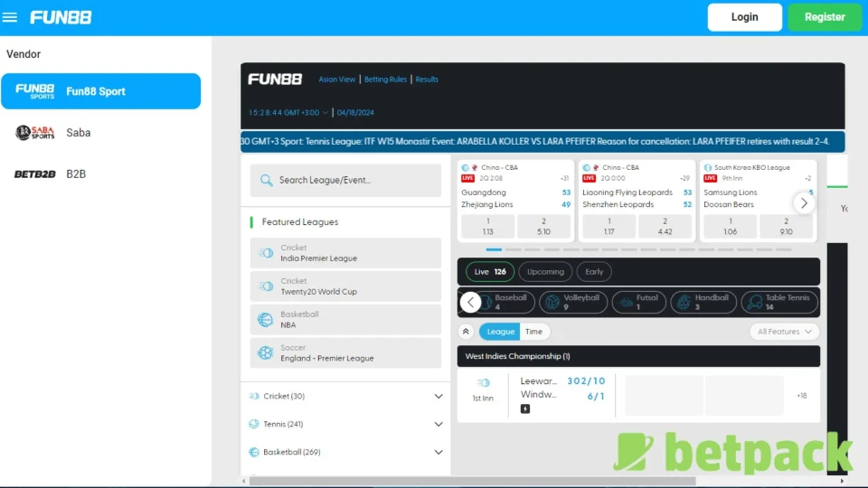Viewport: 868px width, 488px height.
Task: Open the hamburger menu icon
Action: (11, 17)
